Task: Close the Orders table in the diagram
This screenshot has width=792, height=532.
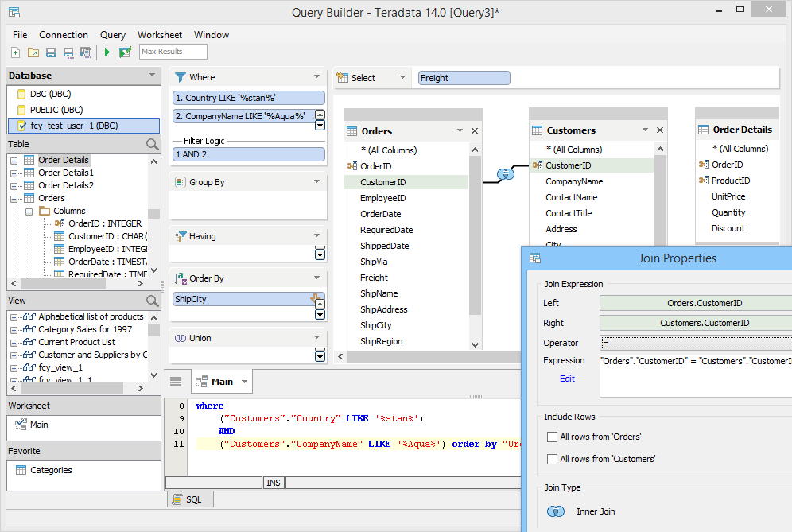Action: (475, 131)
